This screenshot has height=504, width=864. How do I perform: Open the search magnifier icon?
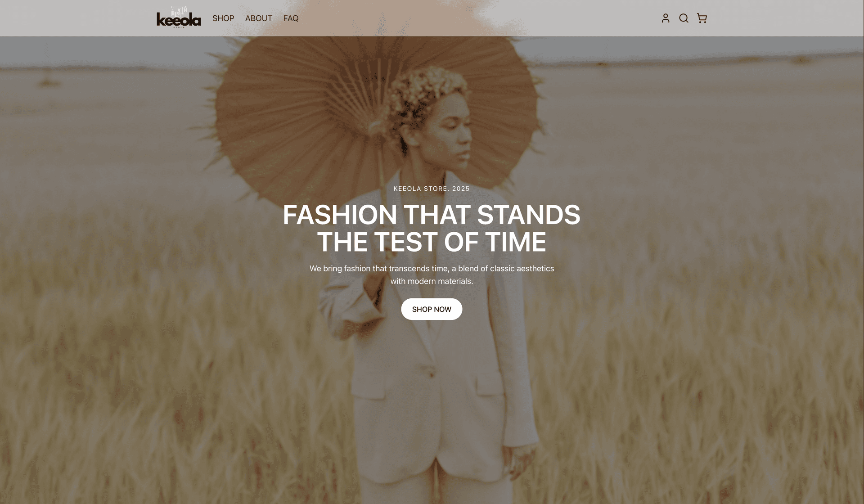point(684,18)
